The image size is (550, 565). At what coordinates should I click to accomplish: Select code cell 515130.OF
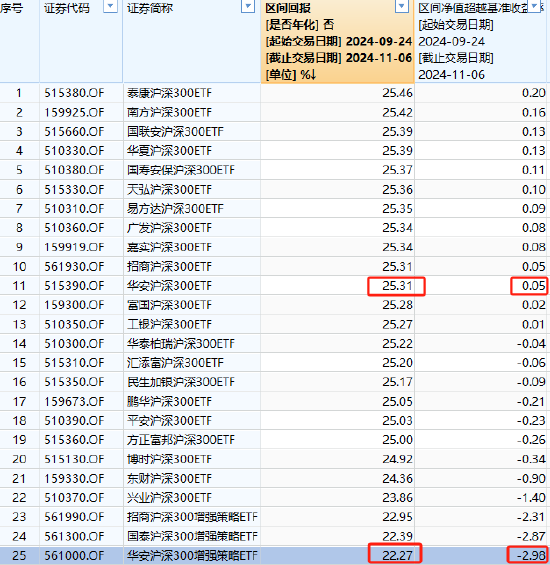point(74,459)
